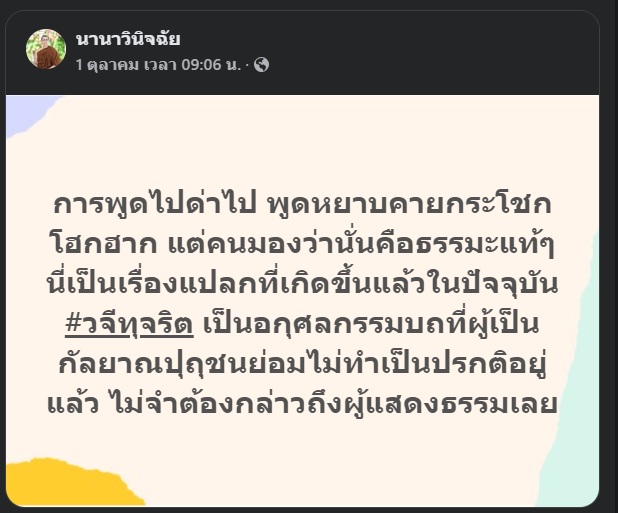
Task: Open the #วจีทุจริต hashtag link
Action: tap(129, 324)
